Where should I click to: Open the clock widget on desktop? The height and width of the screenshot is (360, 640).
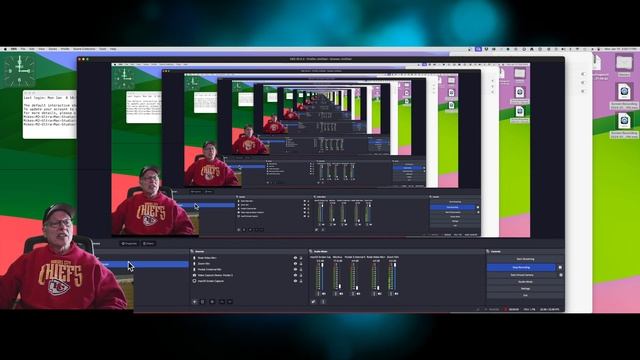click(x=19, y=70)
